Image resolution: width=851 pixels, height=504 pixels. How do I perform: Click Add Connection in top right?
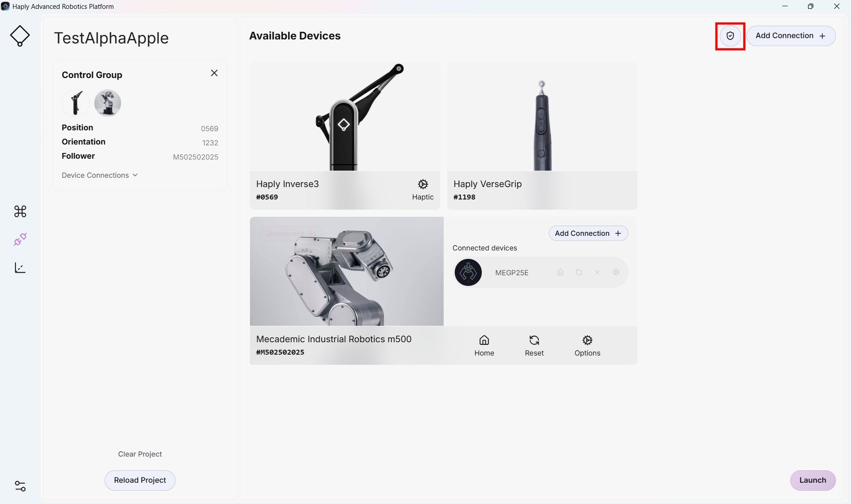click(791, 36)
